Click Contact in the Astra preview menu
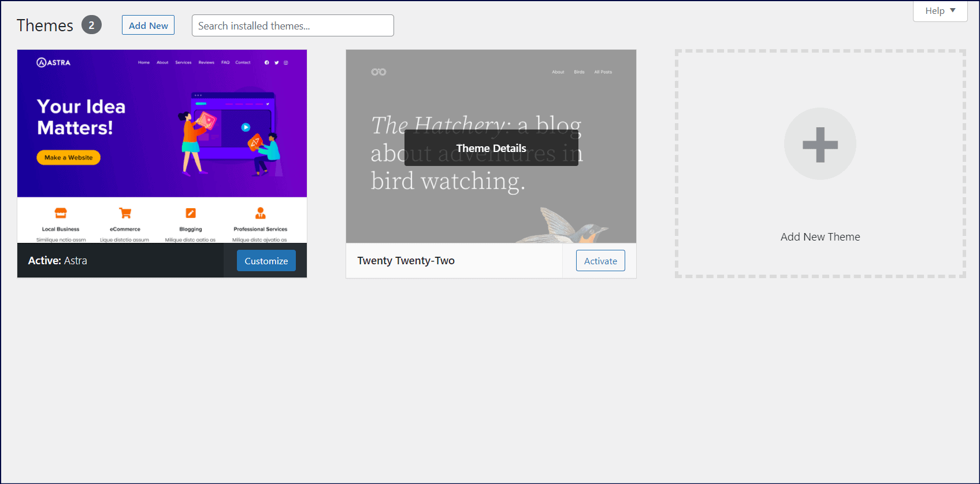Viewport: 980px width, 484px height. click(243, 62)
